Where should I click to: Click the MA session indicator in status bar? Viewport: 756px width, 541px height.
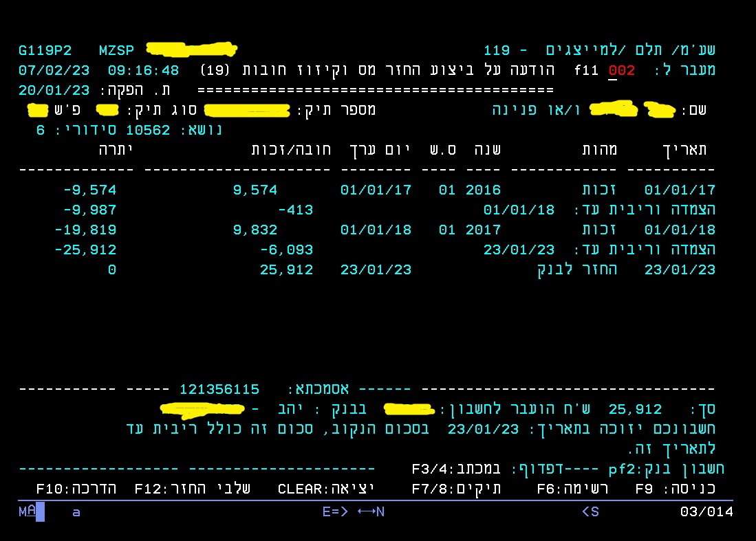(28, 511)
